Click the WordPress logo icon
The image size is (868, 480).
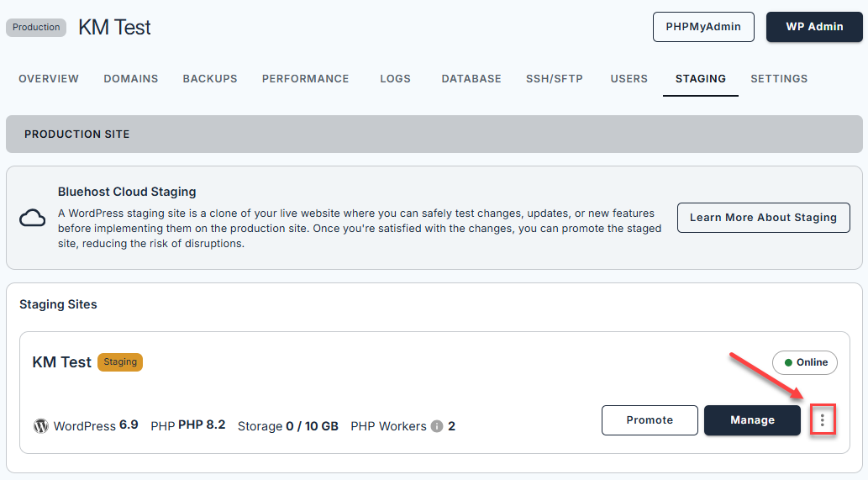40,426
